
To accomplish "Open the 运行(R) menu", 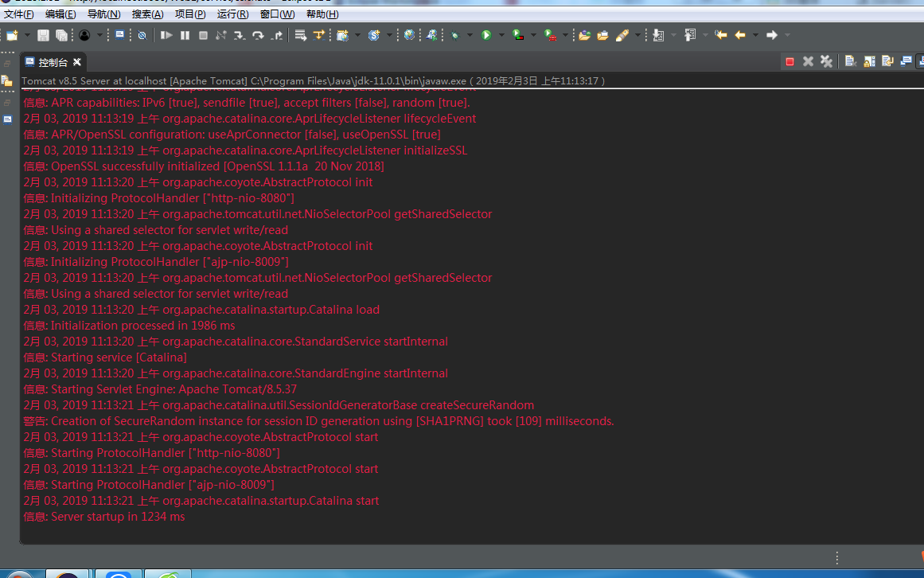I will [x=232, y=14].
